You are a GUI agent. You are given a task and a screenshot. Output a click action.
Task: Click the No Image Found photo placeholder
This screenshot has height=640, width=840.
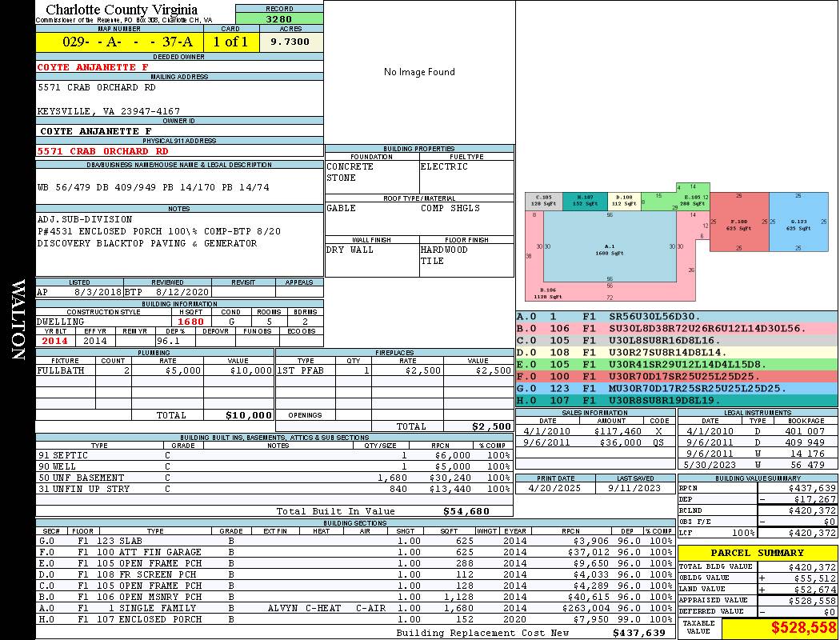[x=419, y=72]
